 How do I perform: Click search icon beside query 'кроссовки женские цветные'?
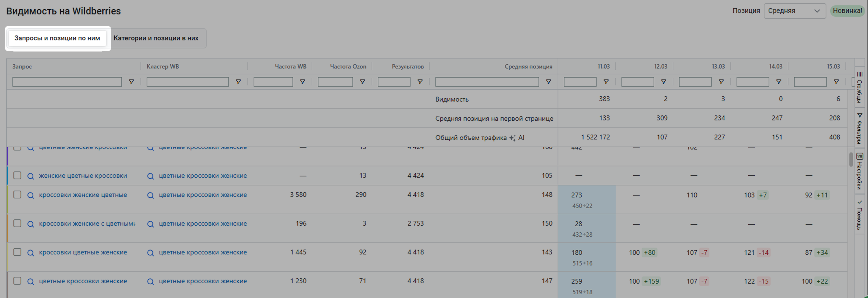click(x=31, y=195)
